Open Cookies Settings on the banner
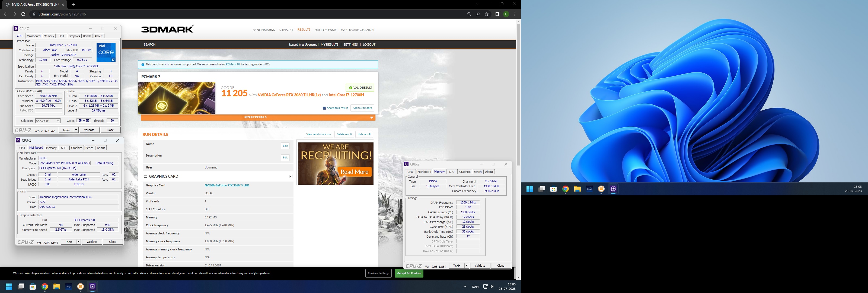The height and width of the screenshot is (293, 868). pos(378,273)
